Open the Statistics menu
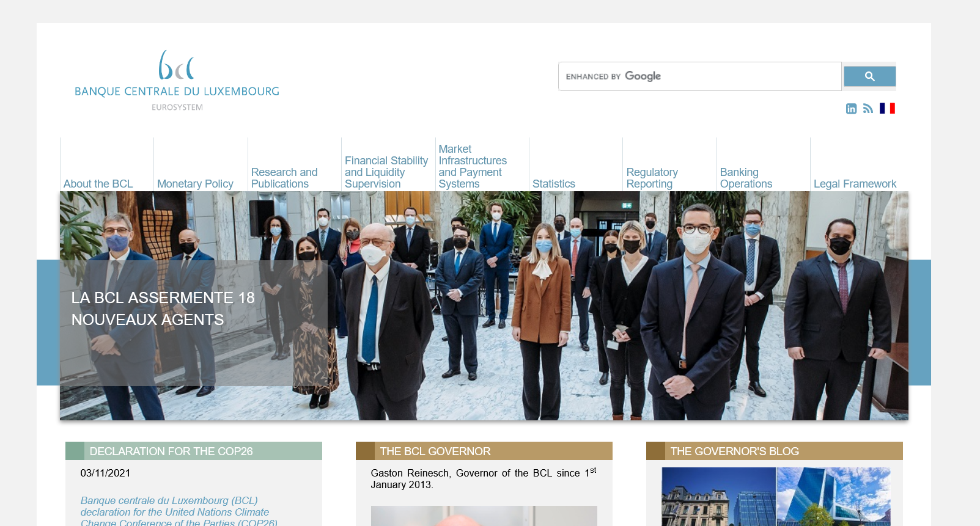 pyautogui.click(x=553, y=184)
